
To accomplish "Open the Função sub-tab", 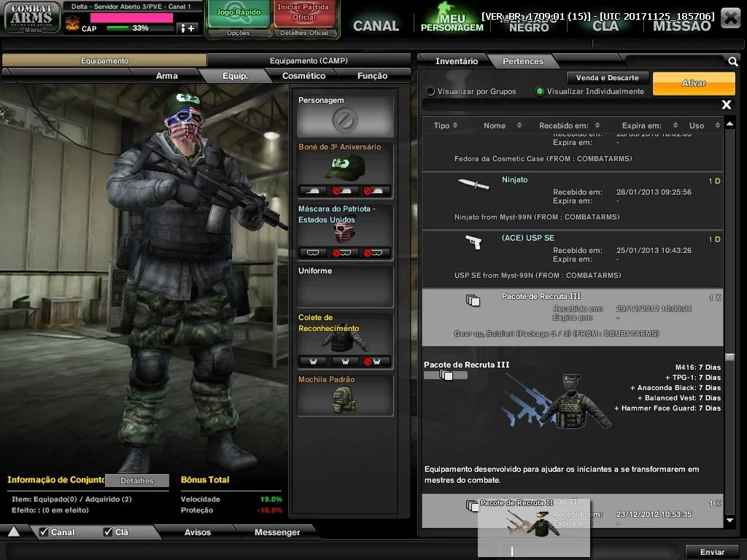I will click(372, 76).
